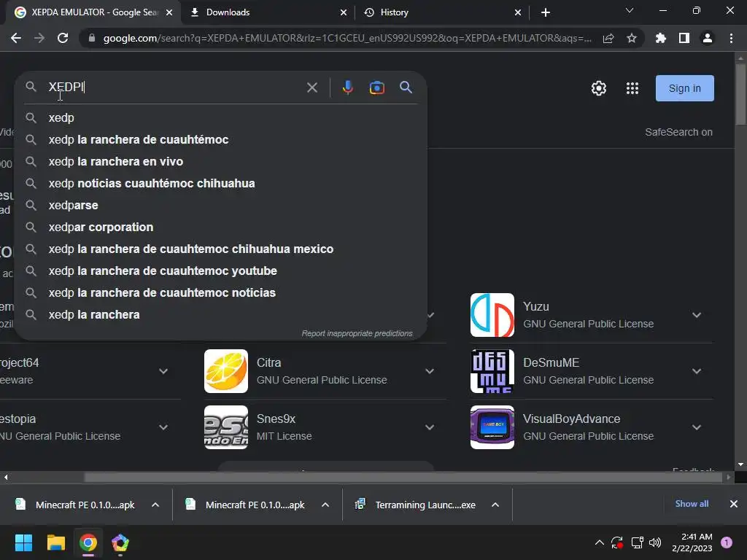Viewport: 747px width, 560px height.
Task: Select the 'xedp' suggestion
Action: click(x=220, y=117)
